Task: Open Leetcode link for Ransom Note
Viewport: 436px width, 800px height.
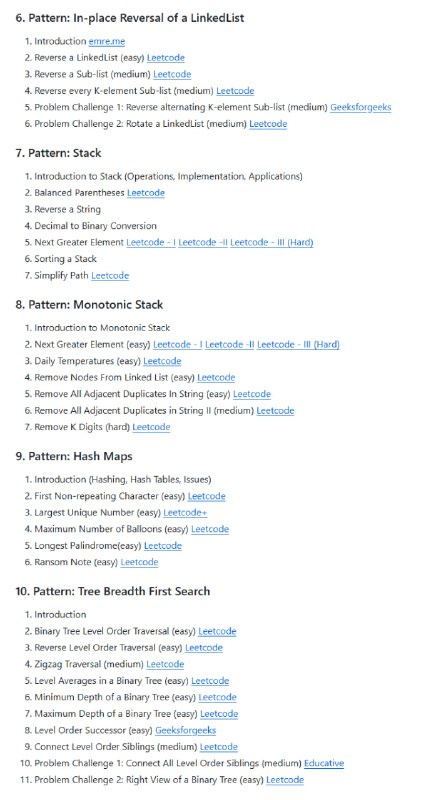Action: pos(139,562)
